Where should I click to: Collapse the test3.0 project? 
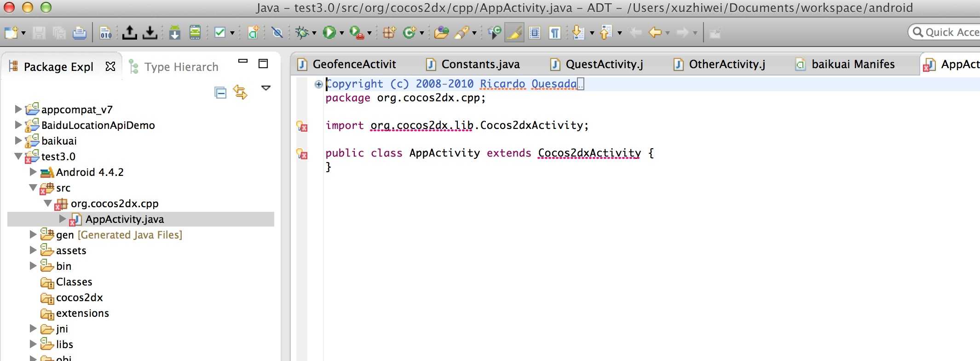(18, 156)
